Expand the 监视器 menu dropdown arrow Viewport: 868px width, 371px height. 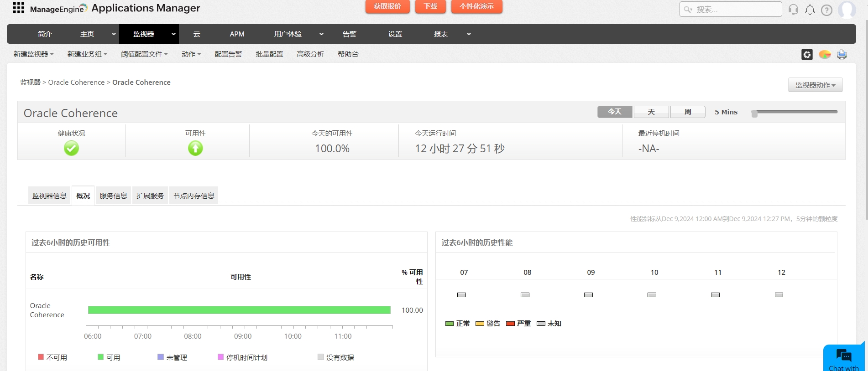click(x=173, y=34)
